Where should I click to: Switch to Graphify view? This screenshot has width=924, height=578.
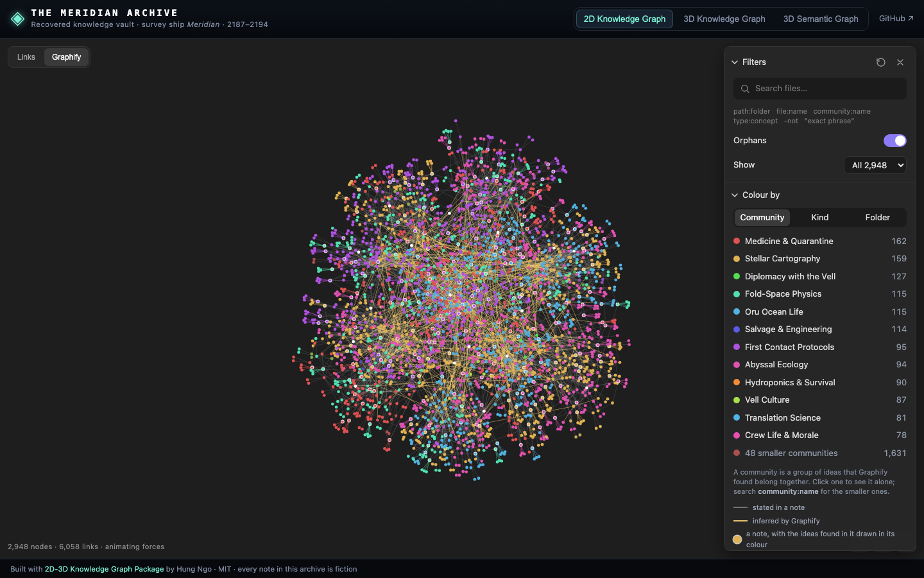[67, 57]
